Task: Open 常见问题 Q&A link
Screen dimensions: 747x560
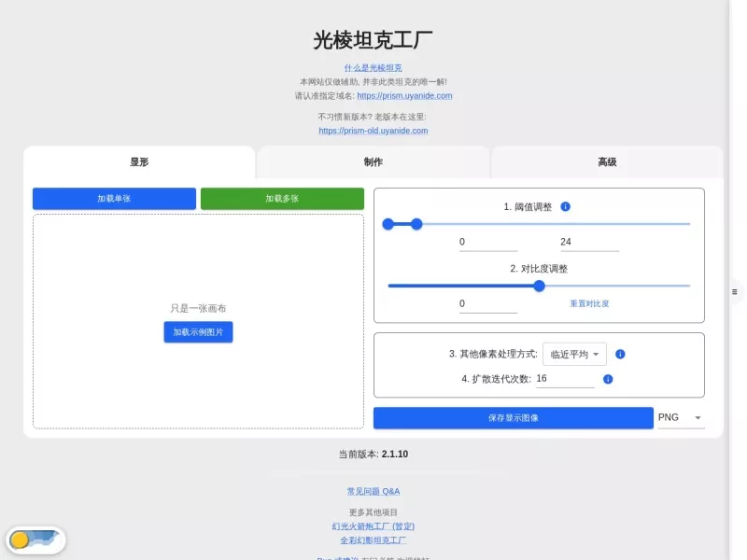Action: tap(373, 492)
